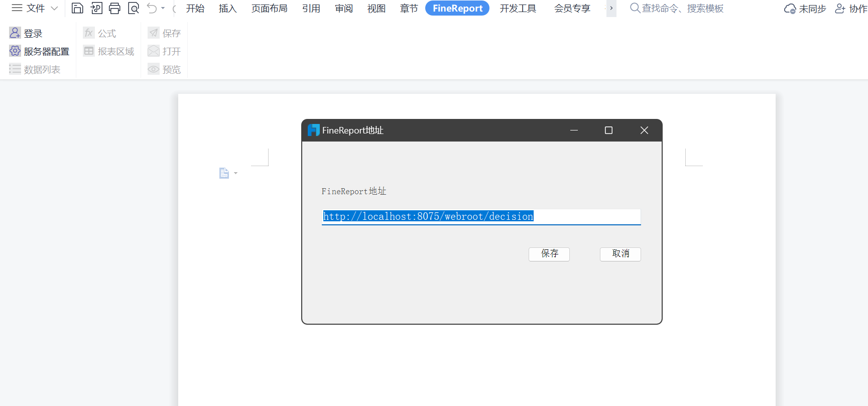Viewport: 868px width, 406px height.
Task: Open print preview icon
Action: click(x=134, y=8)
